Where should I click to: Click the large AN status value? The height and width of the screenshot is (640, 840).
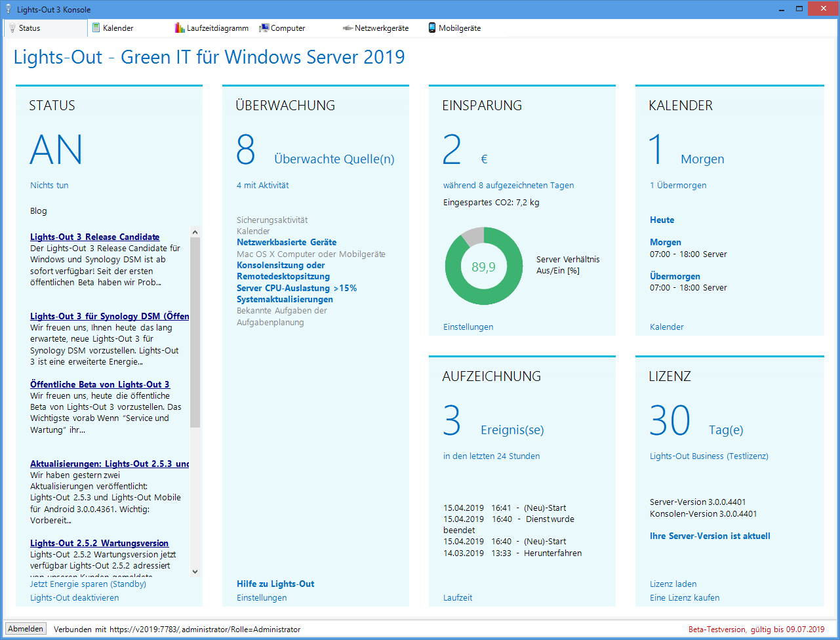[x=56, y=150]
